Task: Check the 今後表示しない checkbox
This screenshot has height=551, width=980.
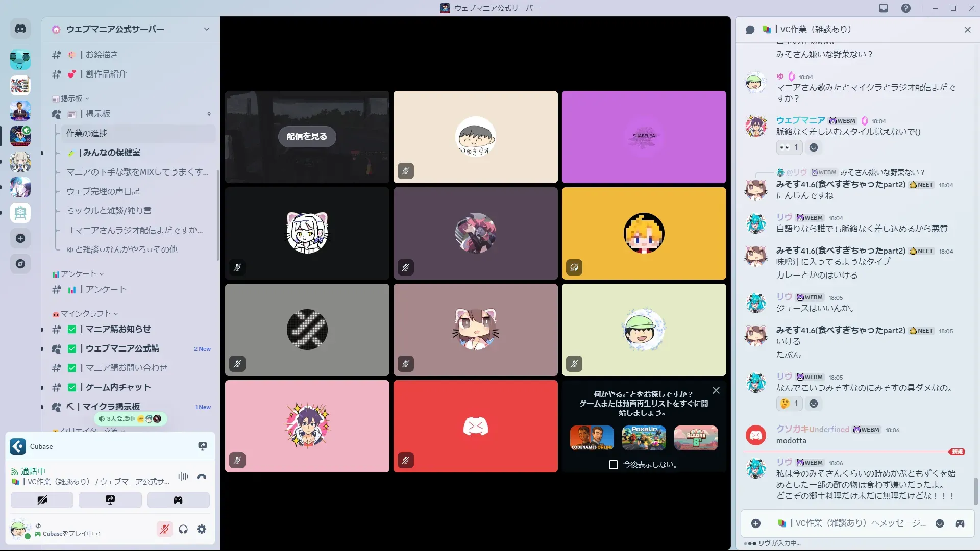Action: (x=614, y=465)
